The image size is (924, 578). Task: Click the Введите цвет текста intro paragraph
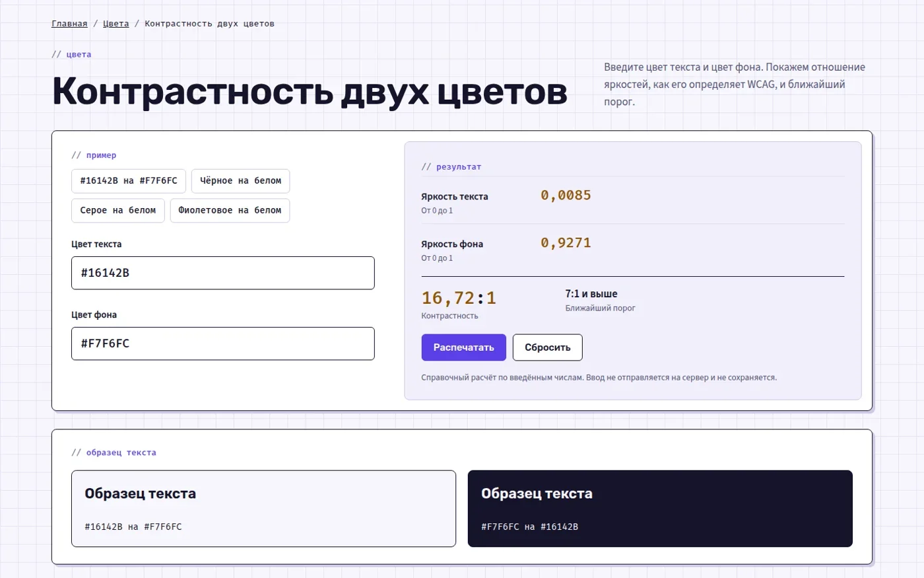coord(735,85)
